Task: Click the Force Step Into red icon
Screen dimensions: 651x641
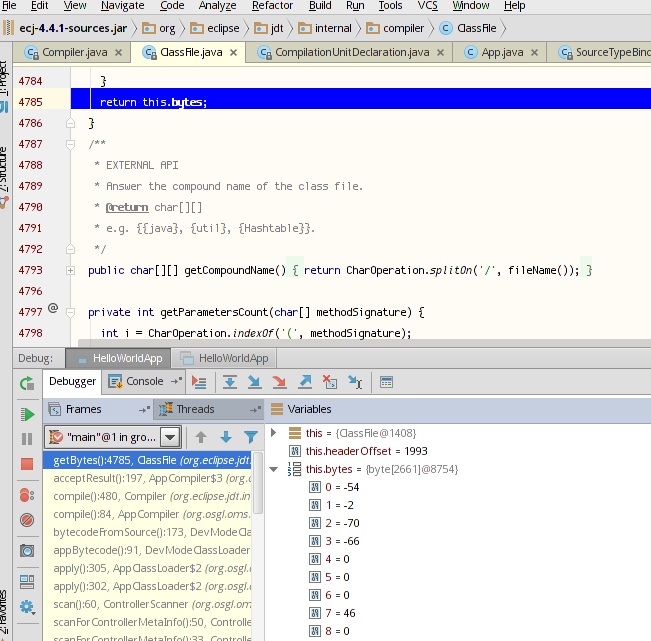Action: click(279, 382)
